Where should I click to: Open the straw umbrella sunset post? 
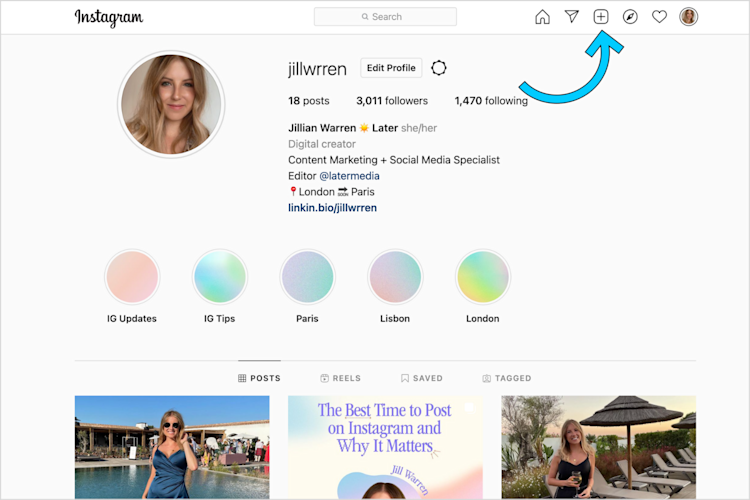pos(598,447)
